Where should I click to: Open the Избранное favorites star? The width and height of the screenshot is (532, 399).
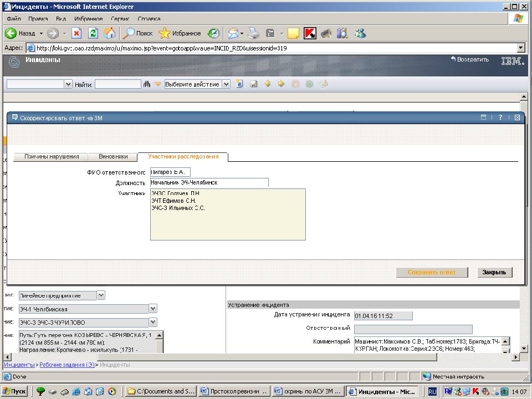[x=180, y=33]
